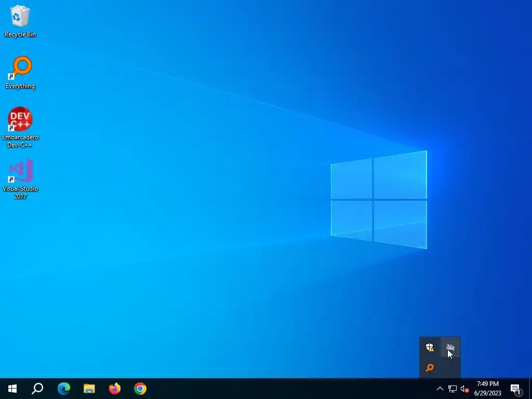532x399 pixels.
Task: Collapse the hidden tray icons chevron
Action: click(440, 389)
